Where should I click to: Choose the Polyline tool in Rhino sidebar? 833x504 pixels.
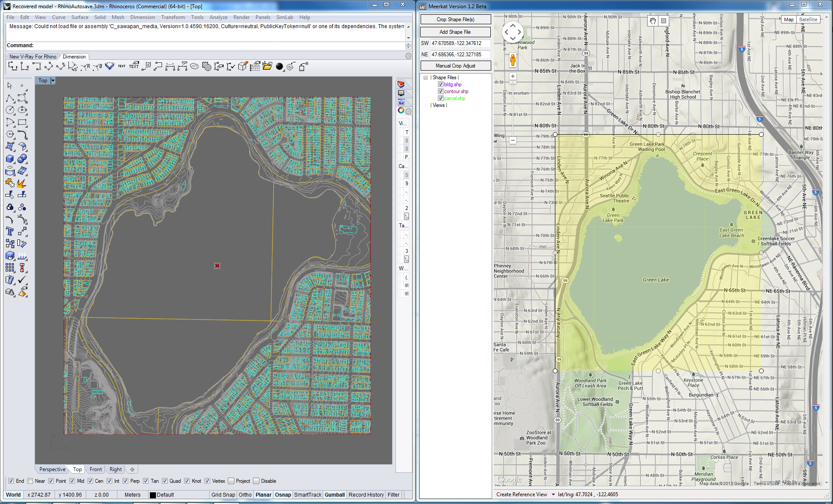tap(10, 98)
